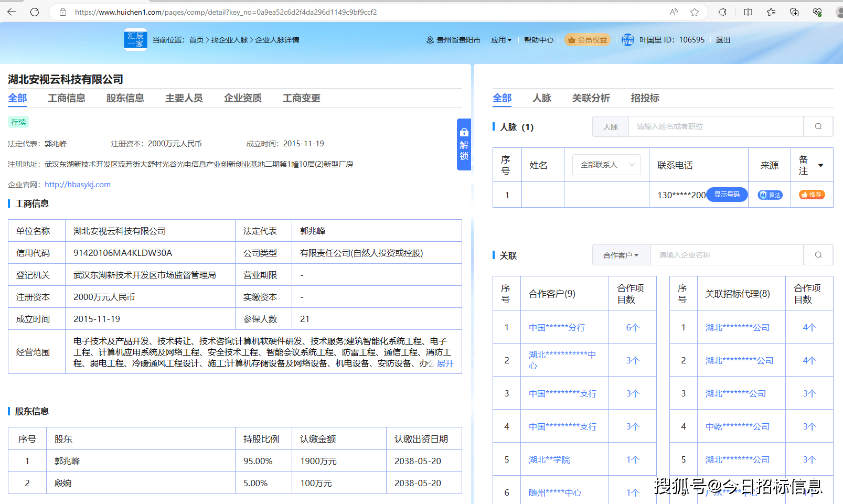Click the browser address bar URL
Screen dimensions: 843x504
click(x=226, y=12)
